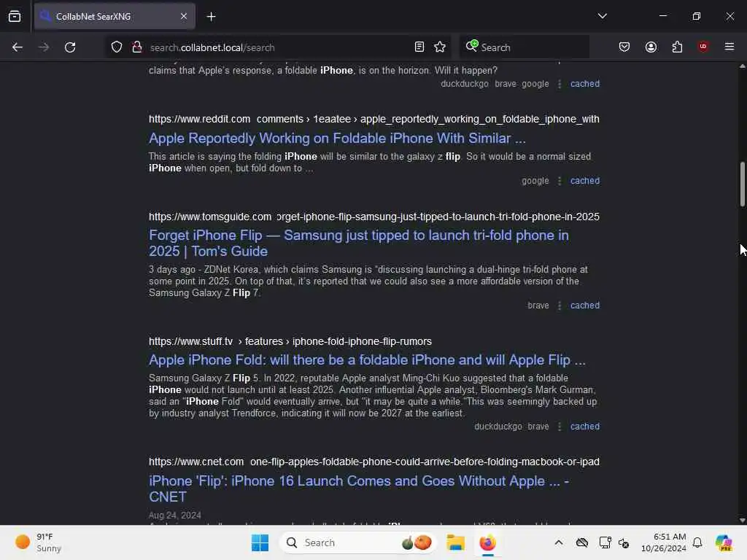
Task: List all tabs dropdown arrow
Action: point(602,16)
